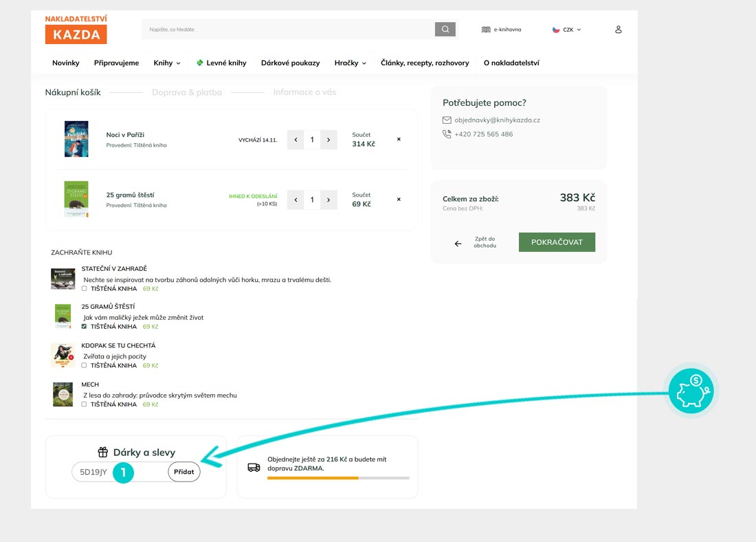Check the Stateční v zahradě checkbox
Viewport: 756px width, 542px height.
(x=85, y=288)
